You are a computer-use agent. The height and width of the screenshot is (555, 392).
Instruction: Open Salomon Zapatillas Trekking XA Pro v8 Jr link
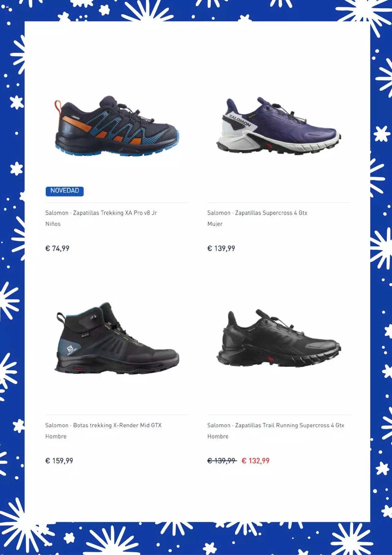(x=101, y=213)
